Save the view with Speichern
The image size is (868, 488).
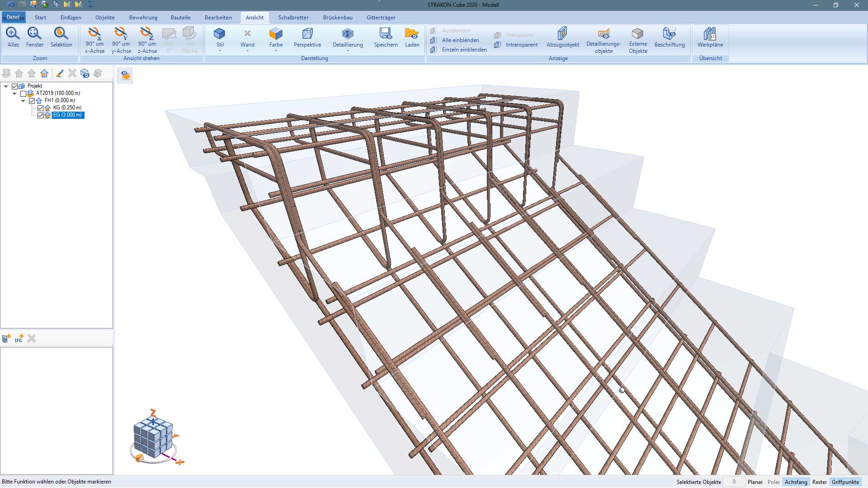point(386,37)
